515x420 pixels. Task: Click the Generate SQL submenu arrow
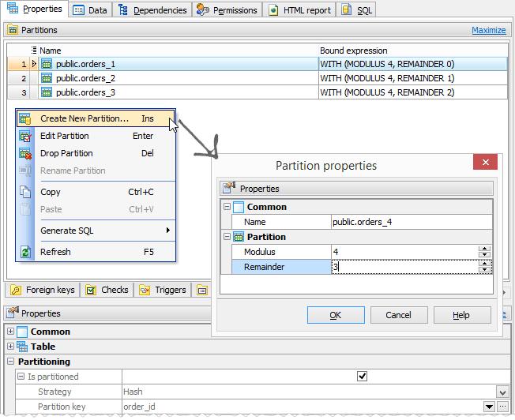tap(167, 231)
